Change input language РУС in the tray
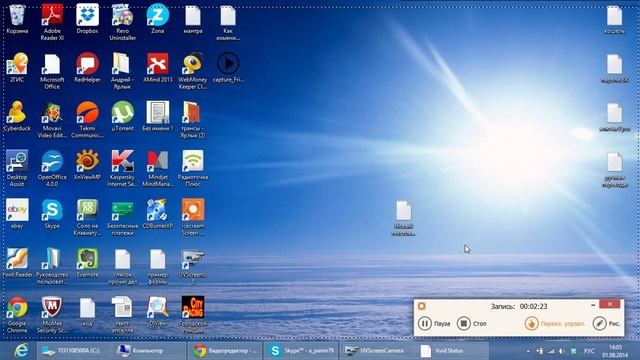Viewport: 640px width, 360px height. (x=589, y=351)
